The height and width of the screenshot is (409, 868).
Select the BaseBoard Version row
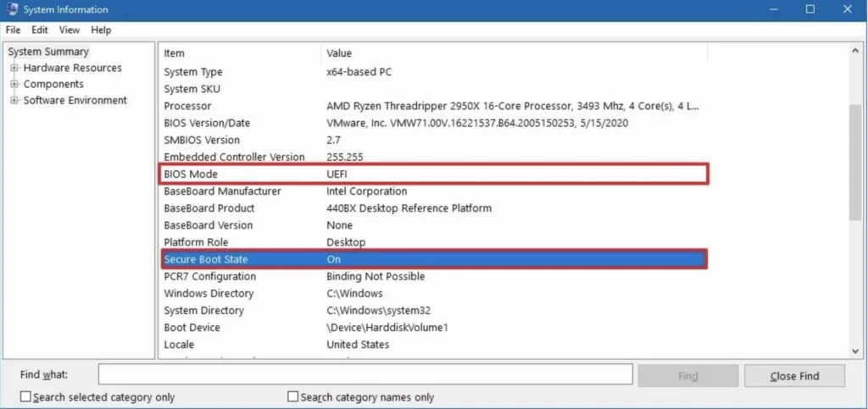tap(435, 225)
